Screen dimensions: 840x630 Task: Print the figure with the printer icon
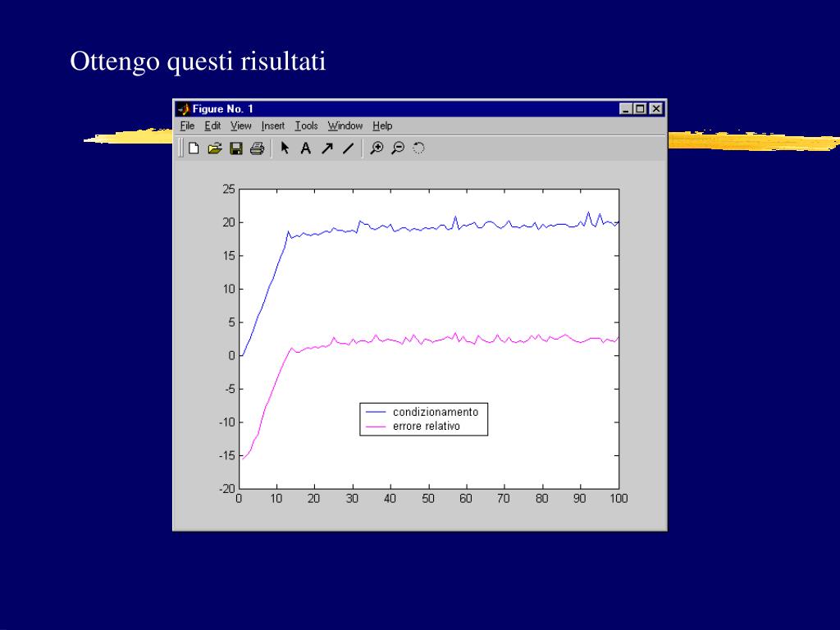tap(257, 148)
